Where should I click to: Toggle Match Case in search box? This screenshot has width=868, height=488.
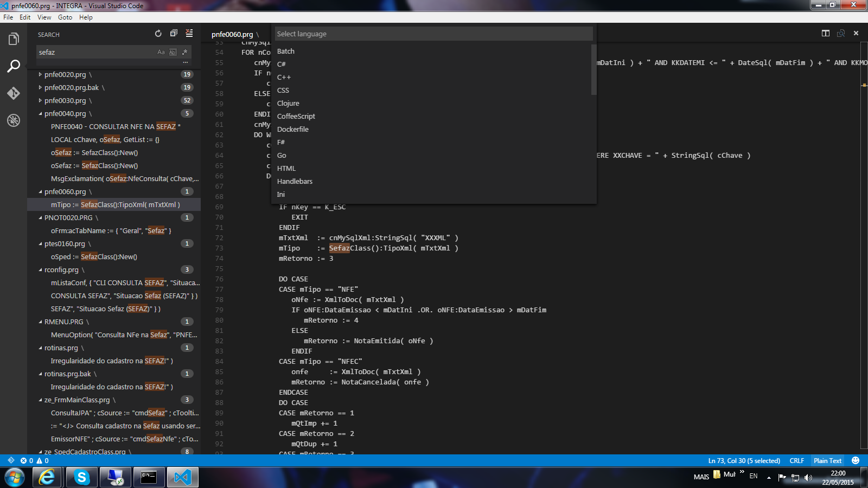click(161, 53)
